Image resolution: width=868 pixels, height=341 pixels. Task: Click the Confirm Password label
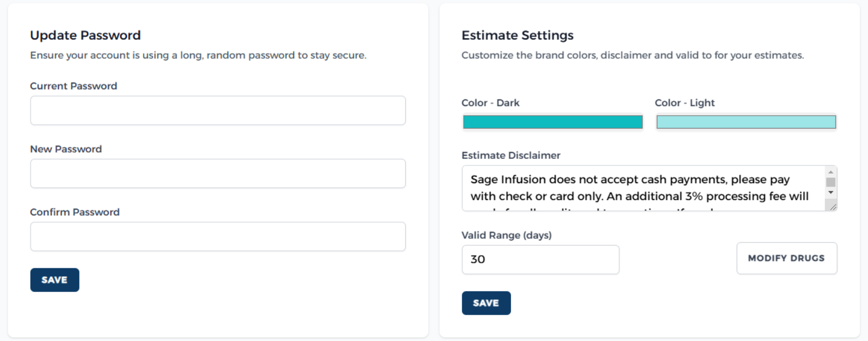75,212
